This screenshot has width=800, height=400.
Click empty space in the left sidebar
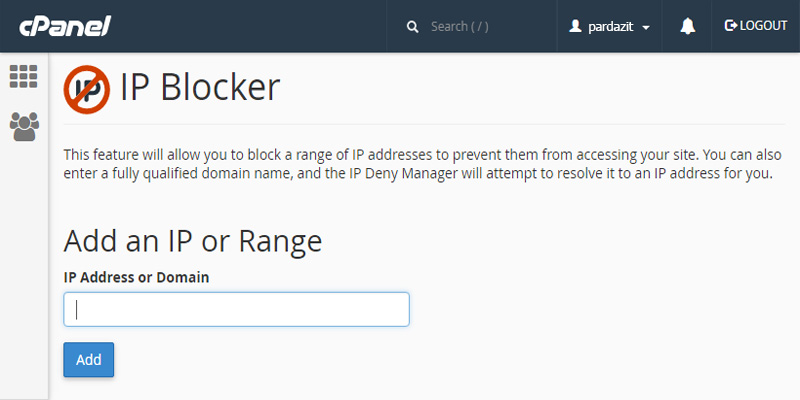click(x=23, y=280)
